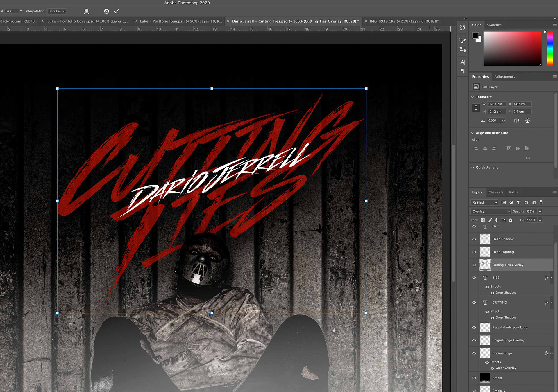Open the History panel icon in side dock
This screenshot has width=558, height=392.
[463, 28]
